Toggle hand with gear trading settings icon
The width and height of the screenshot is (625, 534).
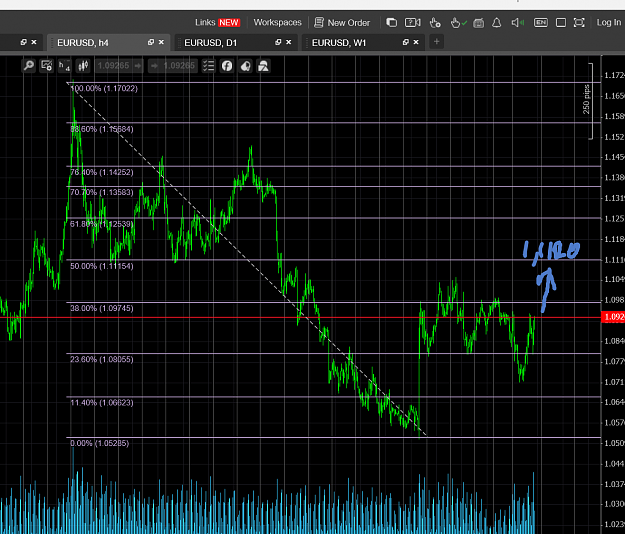tap(435, 23)
